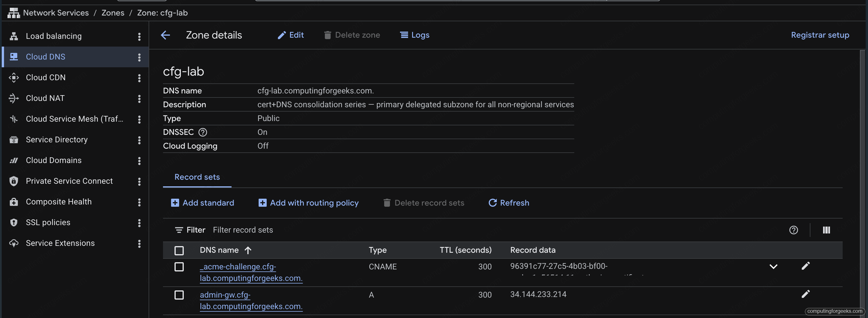Click the Network Services logo icon

[x=14, y=13]
